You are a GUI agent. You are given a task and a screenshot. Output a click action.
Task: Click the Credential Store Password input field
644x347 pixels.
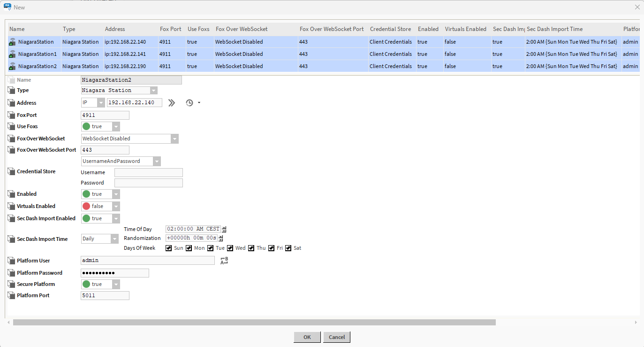[149, 183]
